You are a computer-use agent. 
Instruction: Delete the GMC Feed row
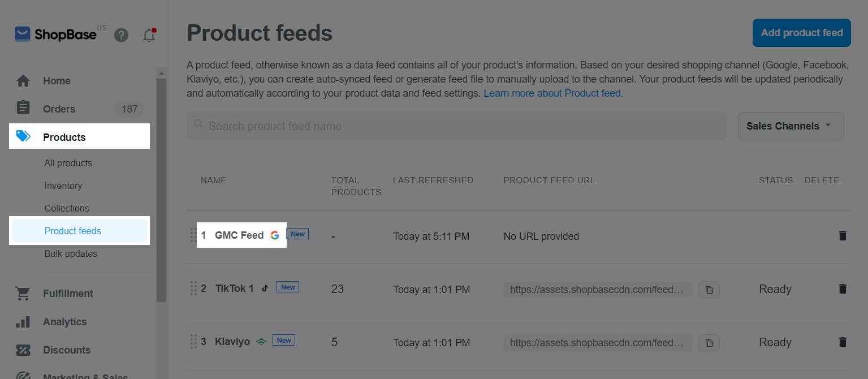pyautogui.click(x=843, y=236)
